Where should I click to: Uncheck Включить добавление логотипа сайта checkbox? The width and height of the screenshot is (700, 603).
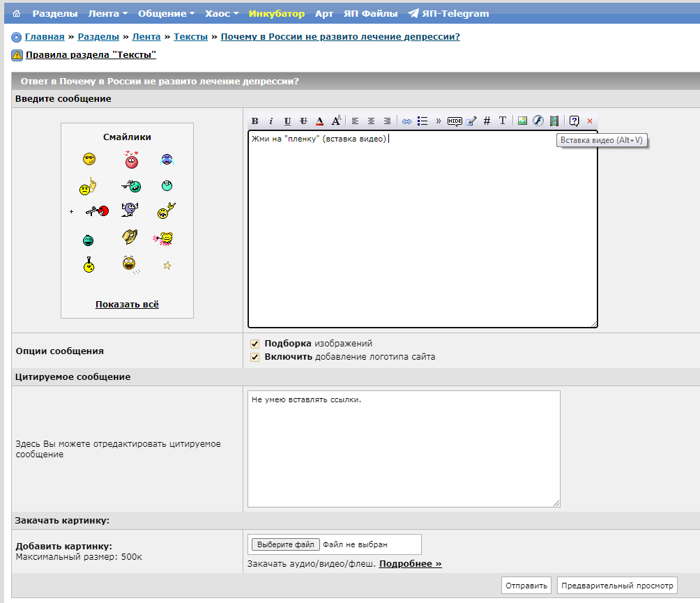tap(255, 357)
